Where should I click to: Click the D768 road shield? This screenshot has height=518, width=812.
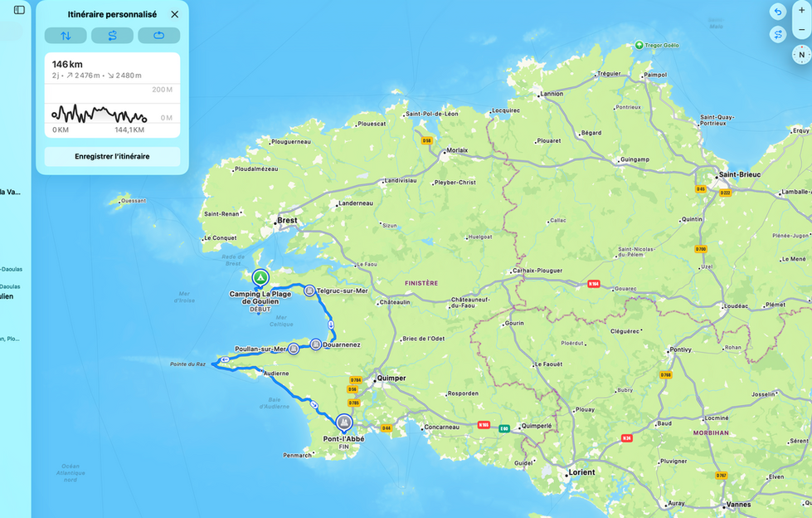[666, 375]
